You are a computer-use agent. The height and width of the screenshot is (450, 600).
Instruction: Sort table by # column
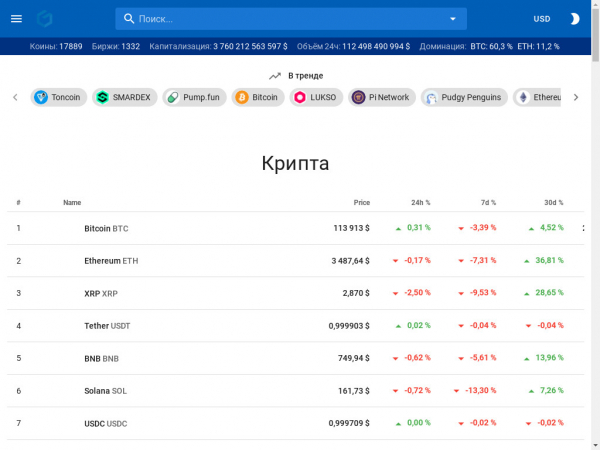(18, 202)
